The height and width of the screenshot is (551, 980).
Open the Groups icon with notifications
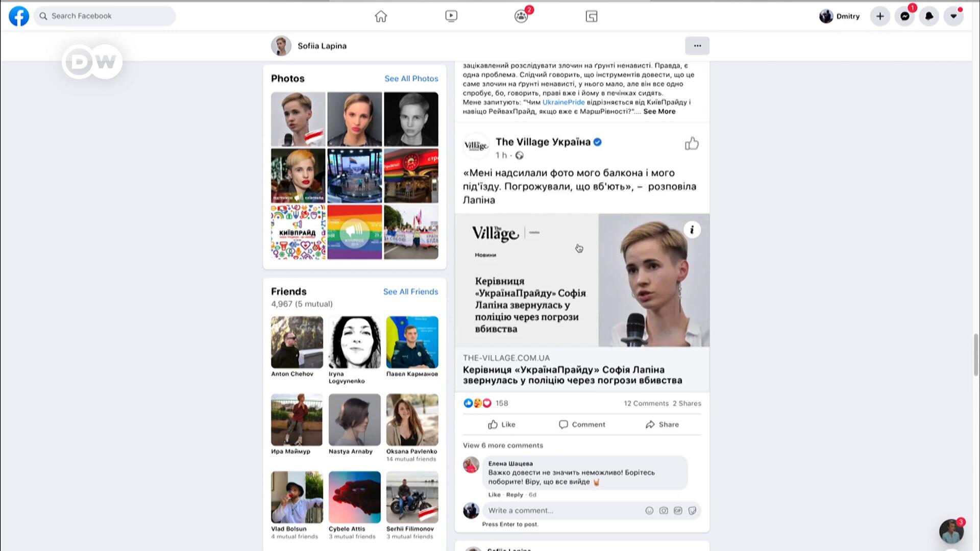pyautogui.click(x=521, y=16)
